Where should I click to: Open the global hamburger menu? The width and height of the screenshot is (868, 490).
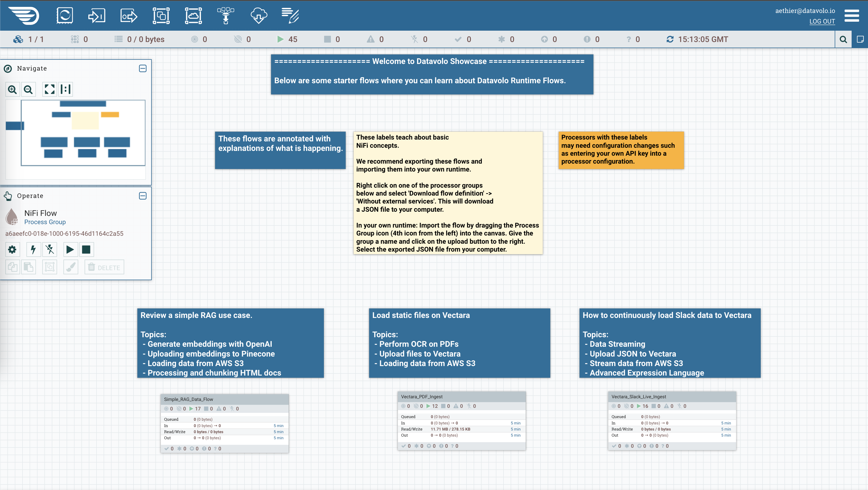(x=852, y=16)
